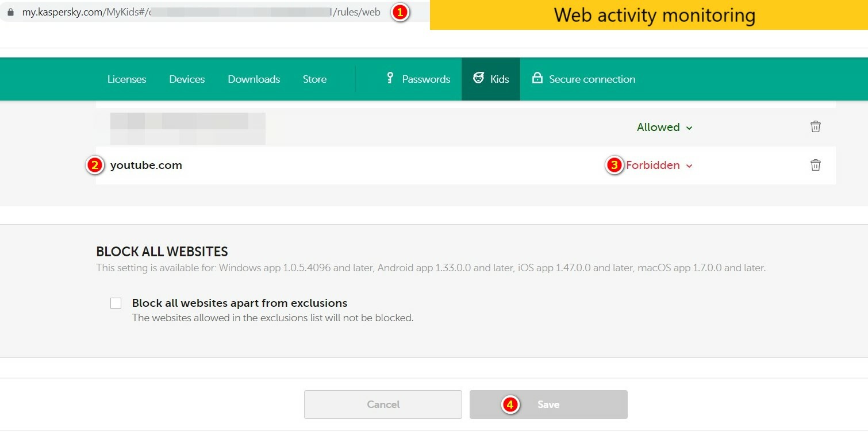Screen dimensions: 868x435
Task: Delete the Allowed exclusion row with its trash icon
Action: click(815, 127)
